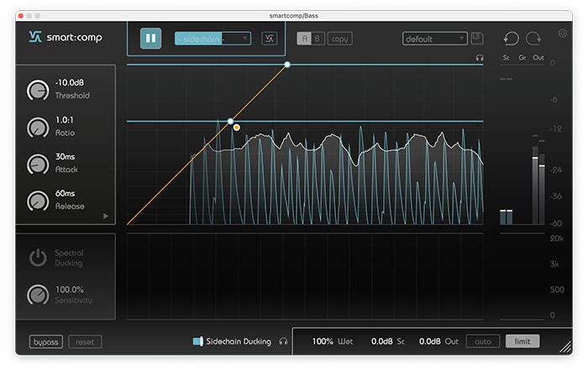Redo the last change
The image size is (588, 370).
pos(533,39)
